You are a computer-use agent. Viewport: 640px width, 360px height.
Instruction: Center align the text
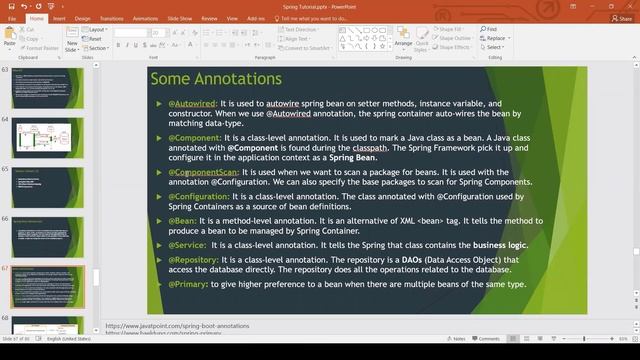pyautogui.click(x=215, y=45)
